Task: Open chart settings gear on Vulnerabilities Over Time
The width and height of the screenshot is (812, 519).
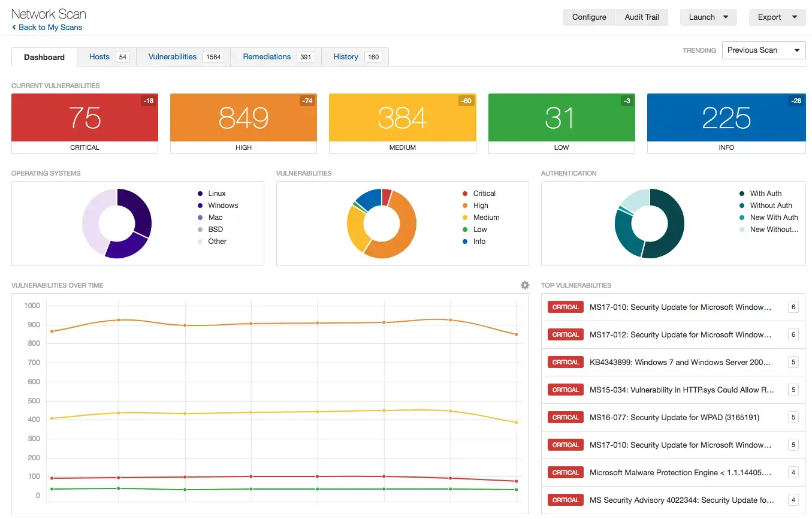Action: (x=524, y=285)
